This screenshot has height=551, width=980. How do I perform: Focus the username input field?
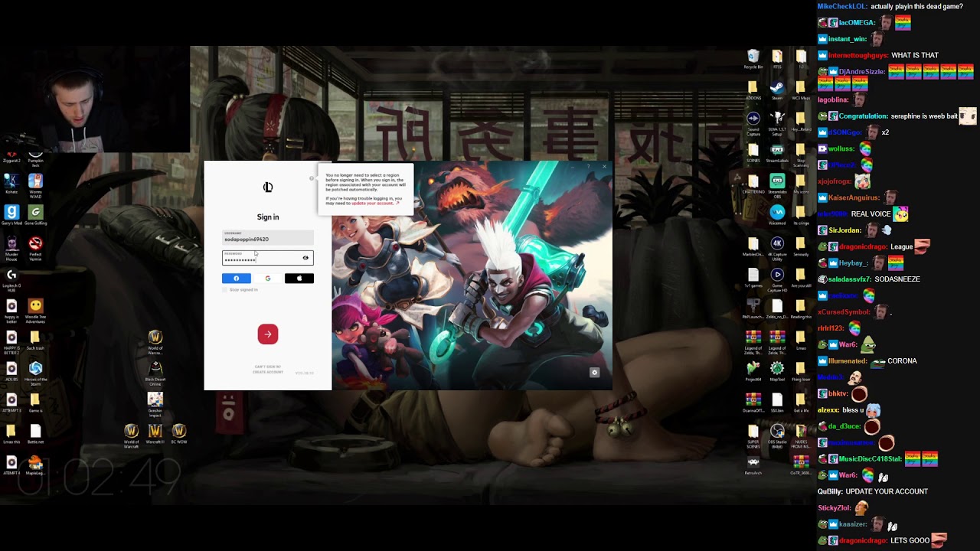click(268, 237)
